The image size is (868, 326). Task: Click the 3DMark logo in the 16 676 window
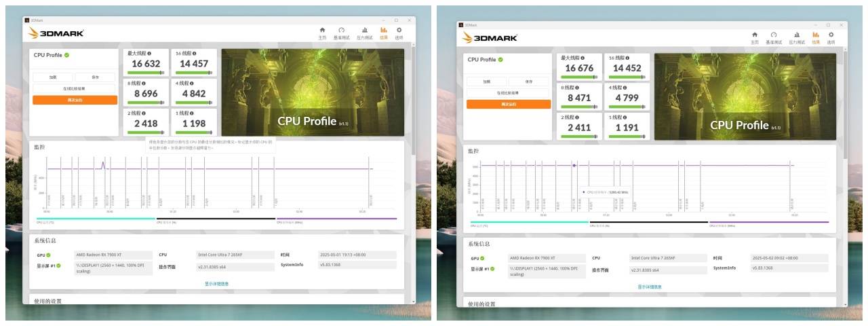pyautogui.click(x=490, y=38)
